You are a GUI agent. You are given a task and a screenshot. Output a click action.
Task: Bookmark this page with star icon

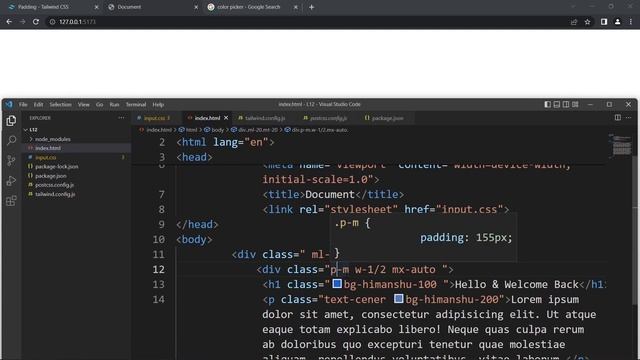587,22
